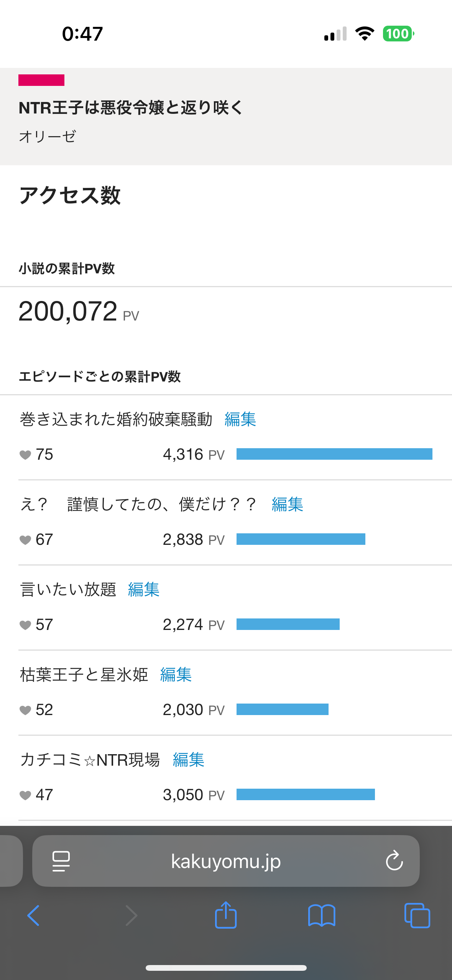Screen dimensions: 452x980
Task: Edit episode え？ 謹慎してたの、僕だけ？？
Action: click(x=288, y=504)
